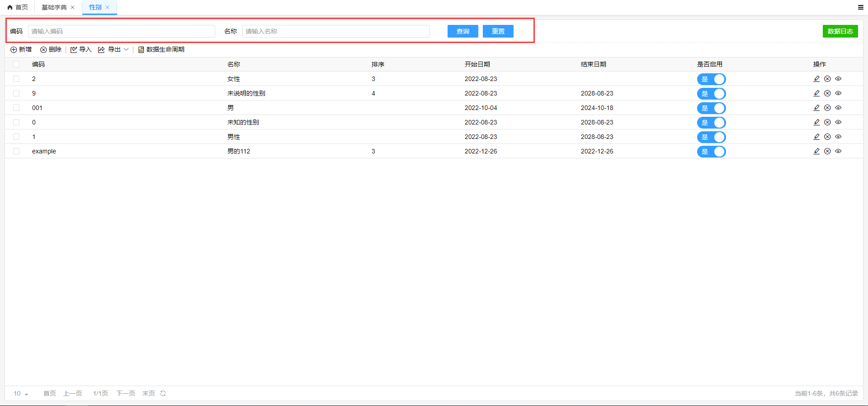Edit the example row with pencil icon

pos(816,151)
